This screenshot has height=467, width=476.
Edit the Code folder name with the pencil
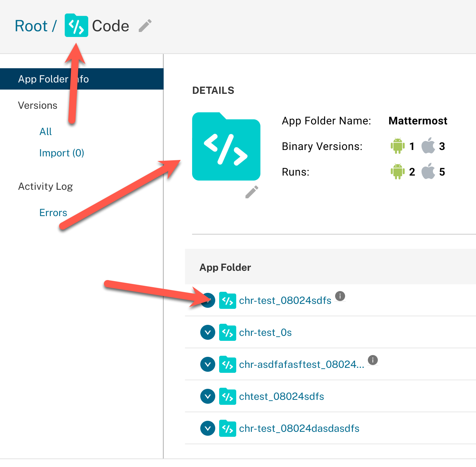click(x=145, y=26)
